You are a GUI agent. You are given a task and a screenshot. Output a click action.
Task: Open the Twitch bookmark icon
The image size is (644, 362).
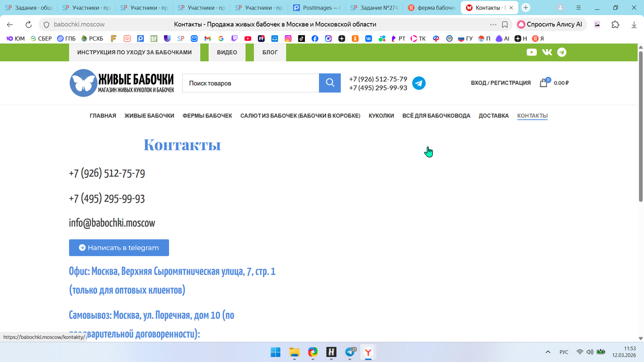pos(234,38)
